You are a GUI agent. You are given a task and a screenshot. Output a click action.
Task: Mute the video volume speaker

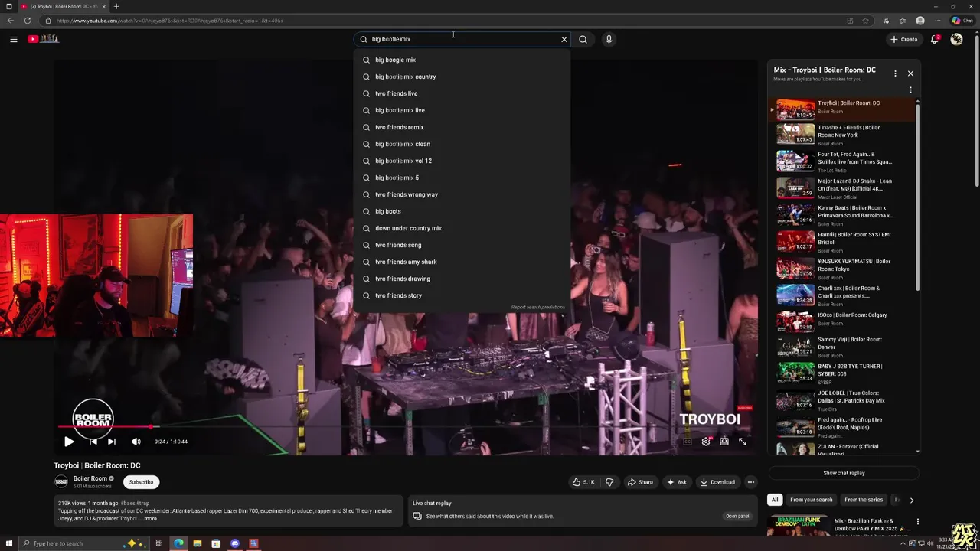[x=136, y=442]
